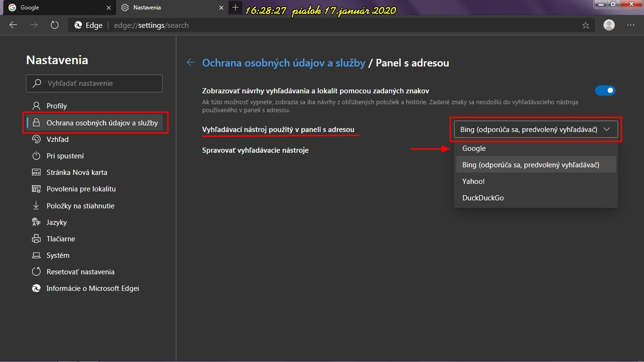644x362 pixels.
Task: Toggle off search suggestions switch
Action: tap(605, 90)
